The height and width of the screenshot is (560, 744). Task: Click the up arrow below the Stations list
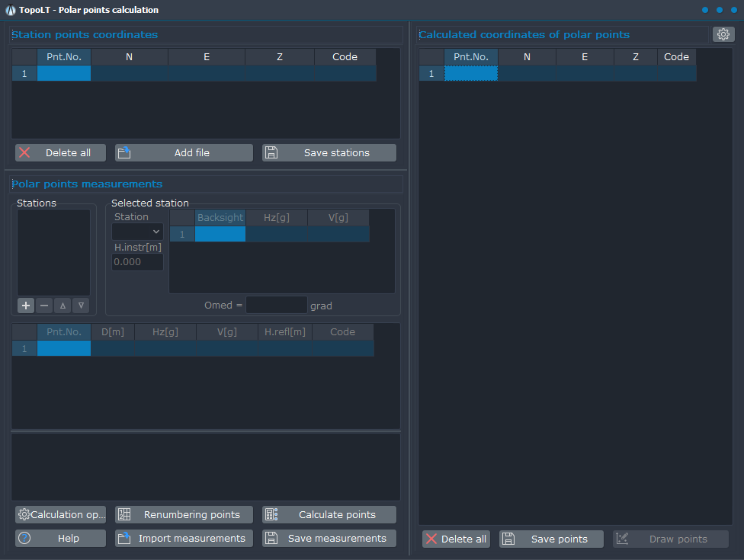pyautogui.click(x=62, y=305)
